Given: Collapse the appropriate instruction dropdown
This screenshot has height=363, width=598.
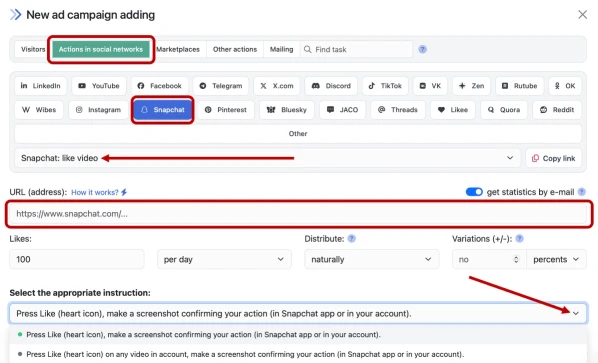Looking at the screenshot, I should 298,313.
